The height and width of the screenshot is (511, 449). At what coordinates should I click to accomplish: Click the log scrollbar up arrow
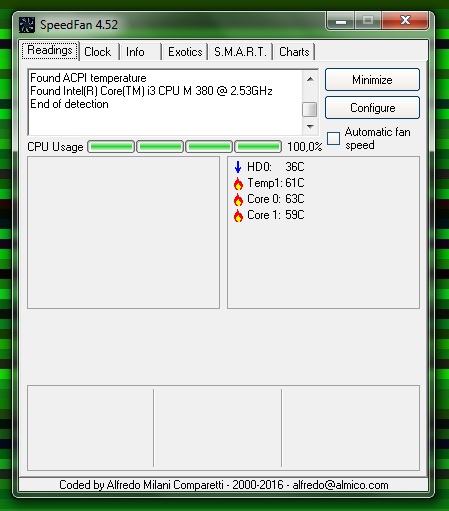point(310,79)
